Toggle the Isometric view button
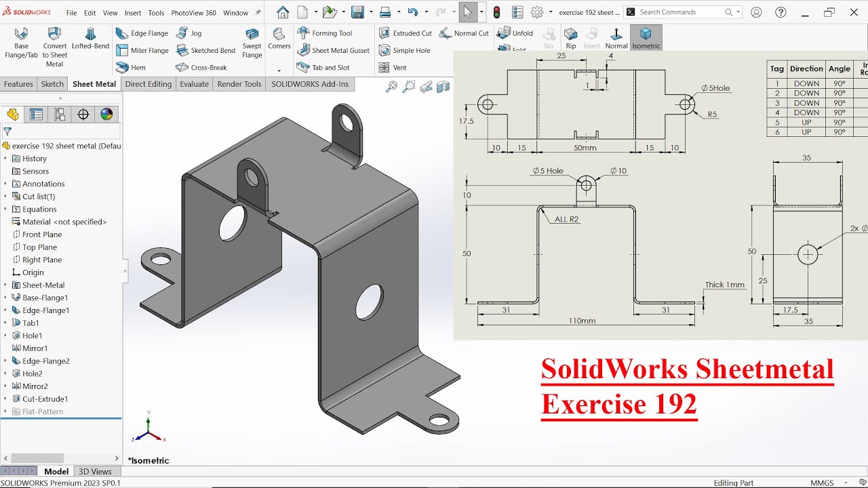Screen dimensions: 868x488 tap(646, 39)
